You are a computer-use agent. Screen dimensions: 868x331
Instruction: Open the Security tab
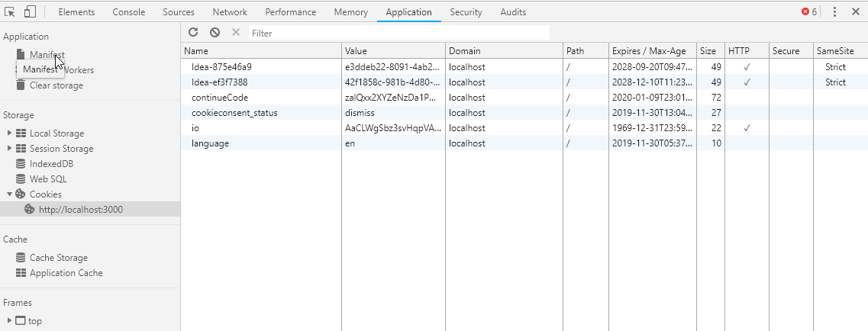coord(466,12)
